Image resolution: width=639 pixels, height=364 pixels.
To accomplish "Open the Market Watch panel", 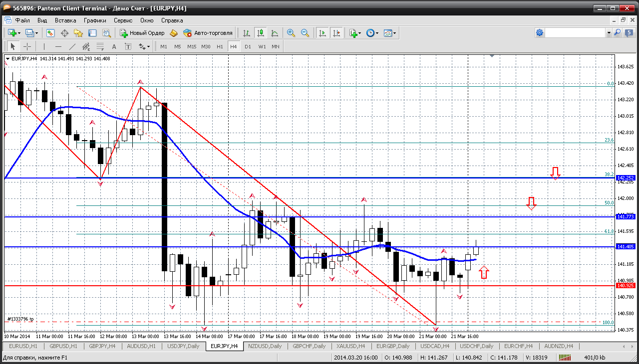I will [x=50, y=33].
